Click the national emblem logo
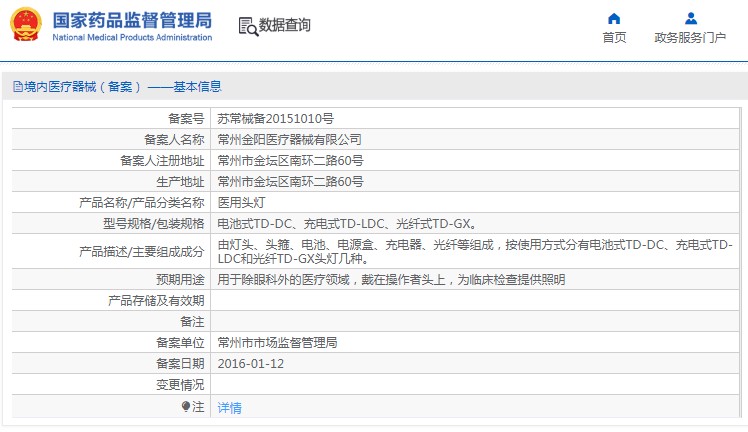This screenshot has height=432, width=748. [x=26, y=25]
